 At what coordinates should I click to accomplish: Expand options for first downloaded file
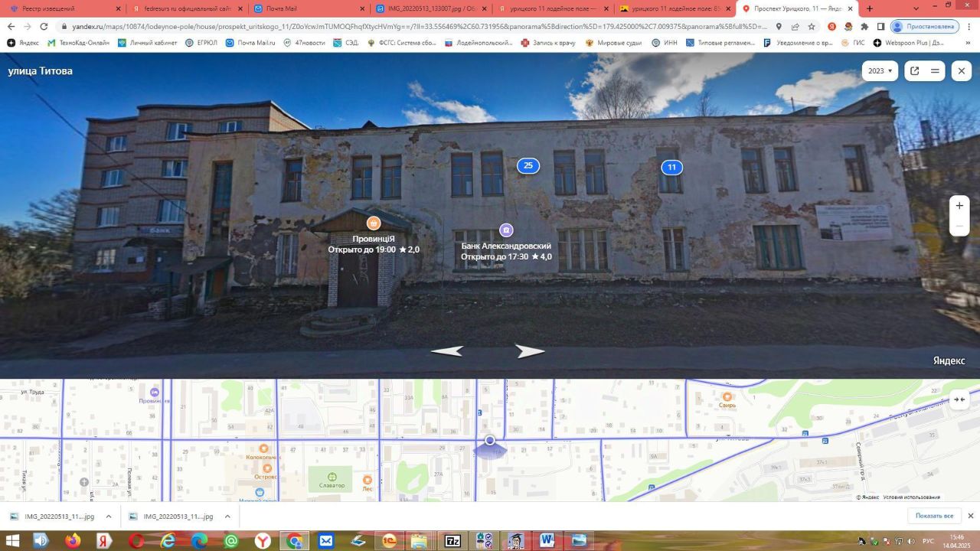point(109,517)
